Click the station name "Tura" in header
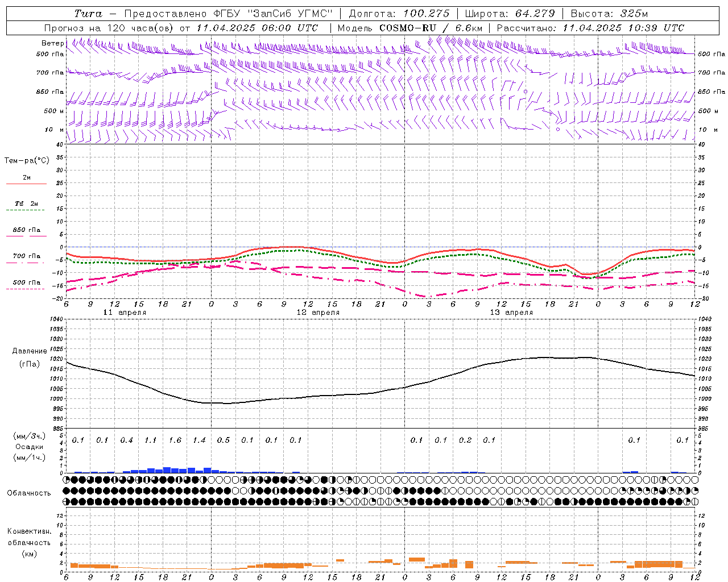Image resolution: width=728 pixels, height=582 pixels. [88, 14]
